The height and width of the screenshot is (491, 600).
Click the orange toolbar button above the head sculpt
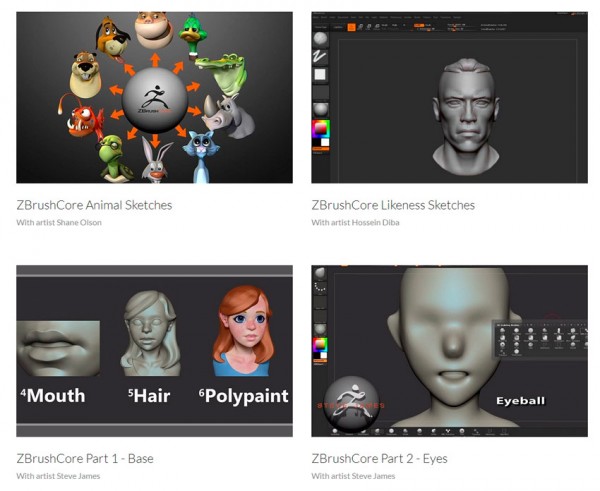351,27
